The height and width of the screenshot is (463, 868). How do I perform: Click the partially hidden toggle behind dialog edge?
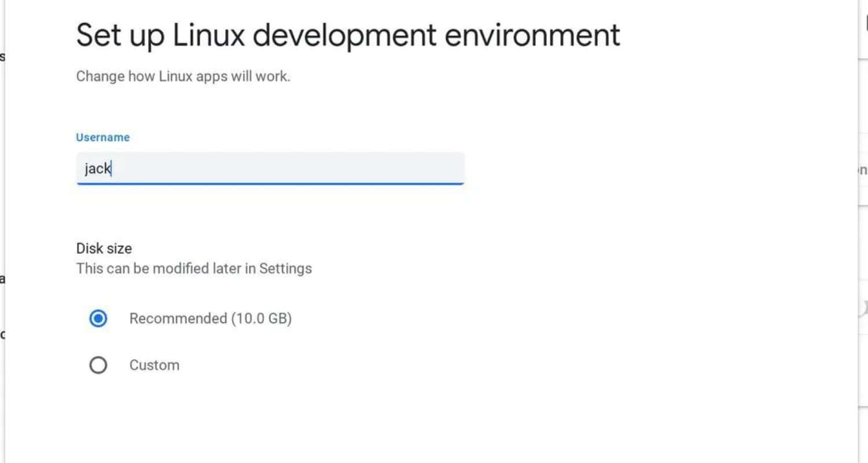click(864, 307)
